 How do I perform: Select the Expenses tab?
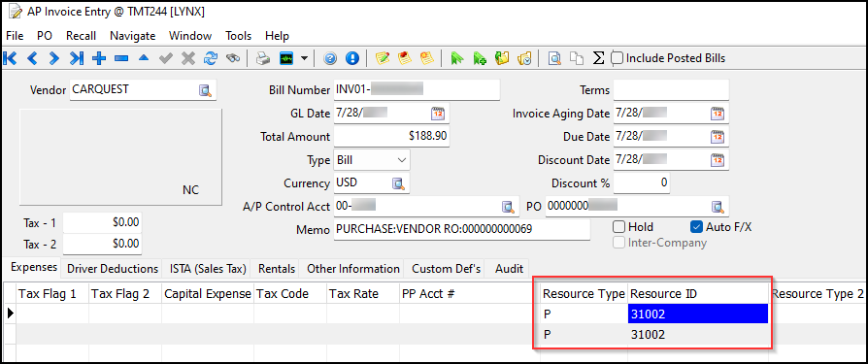(34, 267)
